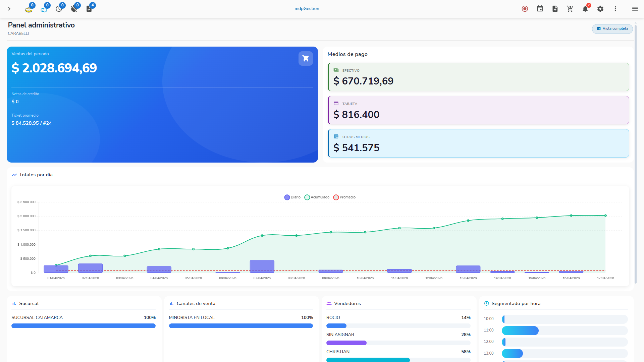Toggle Diario series in chart legend
The image size is (644, 362).
(x=292, y=197)
